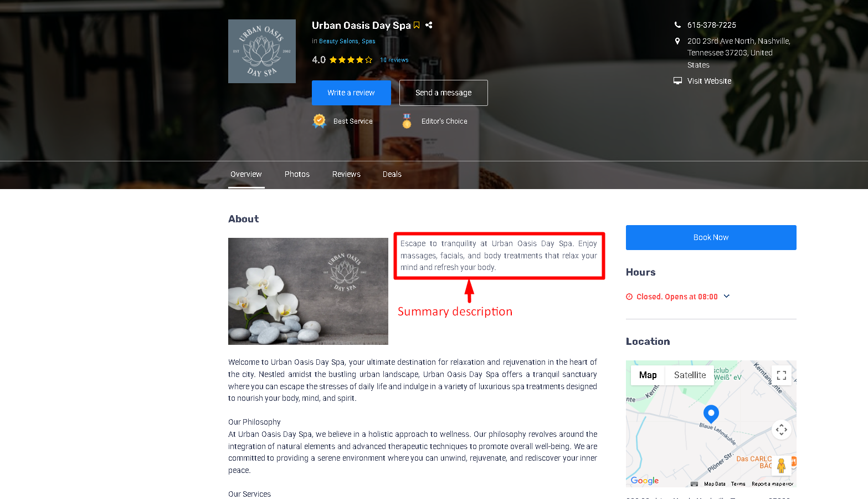Click the Best Service badge icon

320,121
